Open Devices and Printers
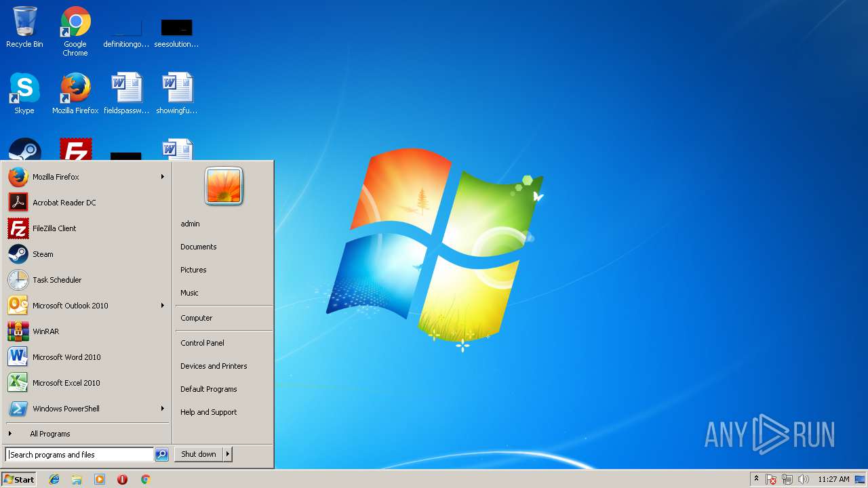 coord(224,366)
